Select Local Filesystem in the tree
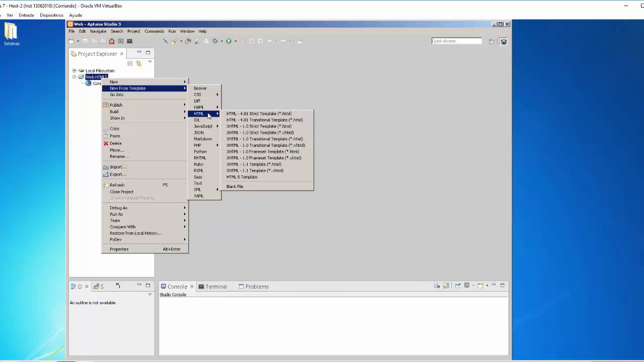The height and width of the screenshot is (362, 644). 100,71
